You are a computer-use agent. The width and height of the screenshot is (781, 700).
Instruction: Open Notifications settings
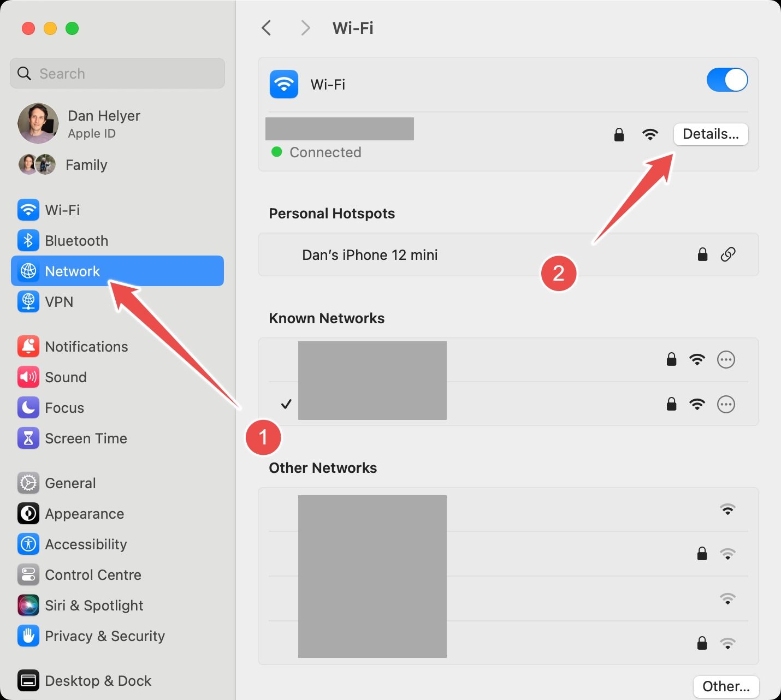[117, 346]
